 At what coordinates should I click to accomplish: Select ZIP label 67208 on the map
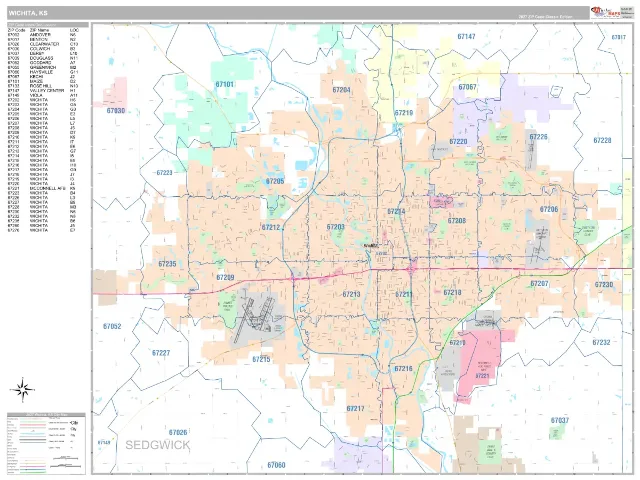tap(457, 221)
